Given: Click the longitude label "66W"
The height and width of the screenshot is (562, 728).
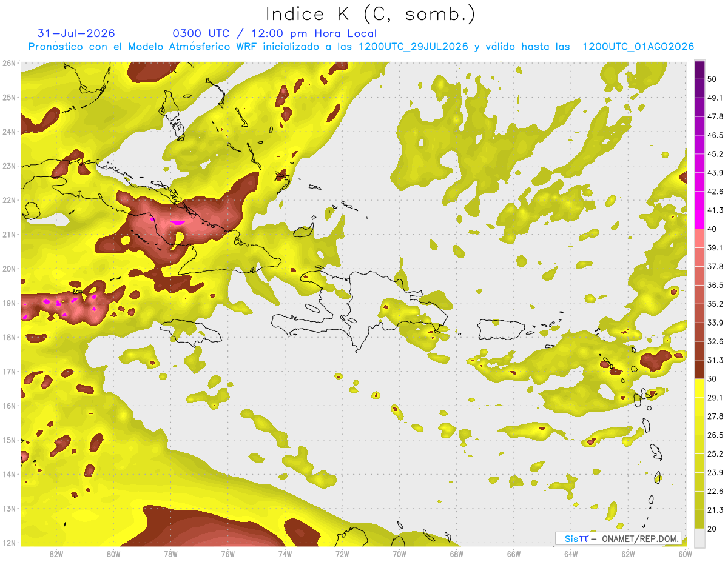Looking at the screenshot, I should click(x=513, y=554).
